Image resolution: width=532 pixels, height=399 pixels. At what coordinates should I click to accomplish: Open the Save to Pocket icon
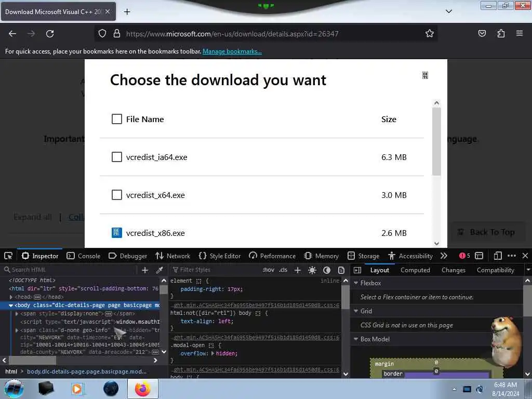[x=482, y=33]
